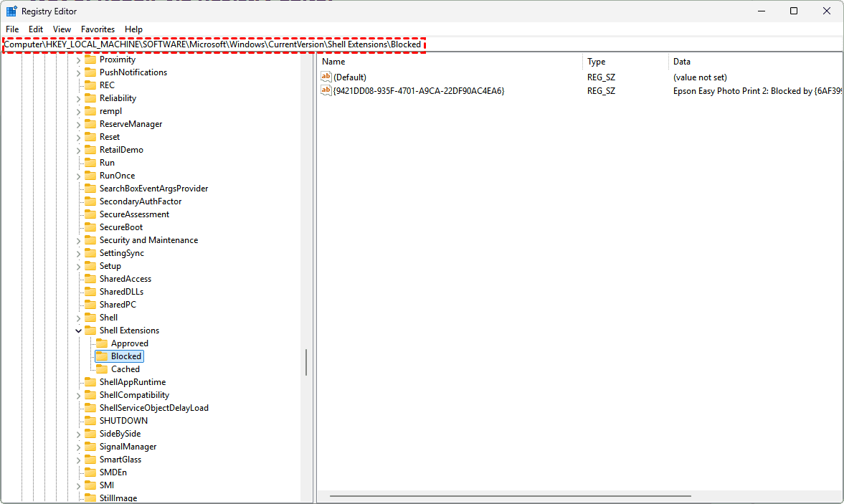844x504 pixels.
Task: Click the horizontal scrollbar in values pane
Action: [510, 495]
